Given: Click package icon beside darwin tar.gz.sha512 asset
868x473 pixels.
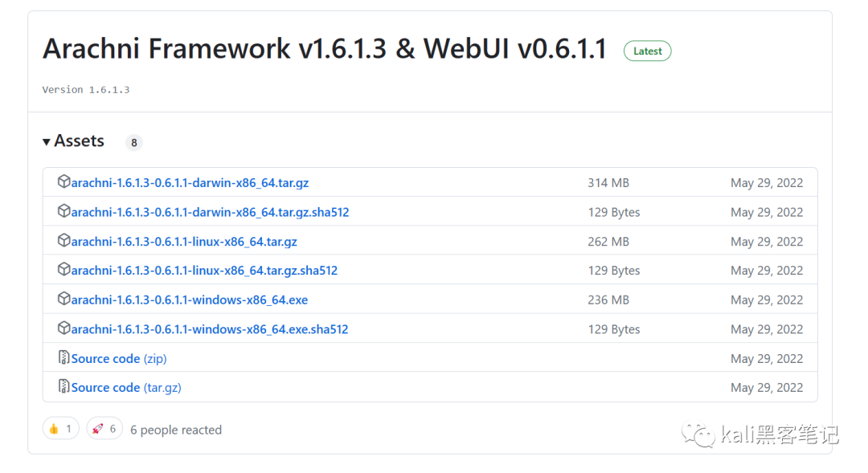Looking at the screenshot, I should (x=63, y=212).
